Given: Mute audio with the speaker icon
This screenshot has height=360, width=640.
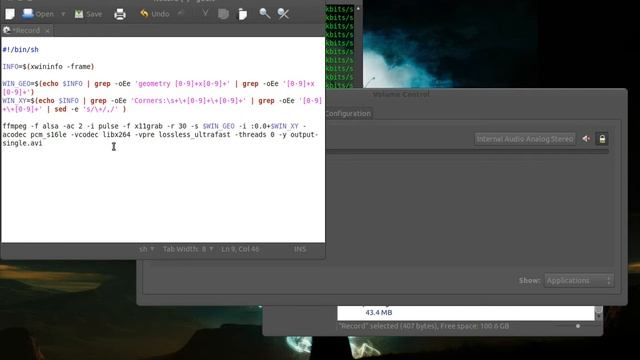Looking at the screenshot, I should 586,139.
